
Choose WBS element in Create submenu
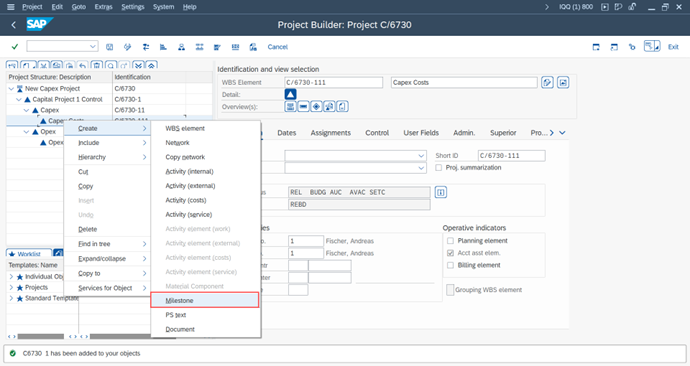(x=205, y=128)
